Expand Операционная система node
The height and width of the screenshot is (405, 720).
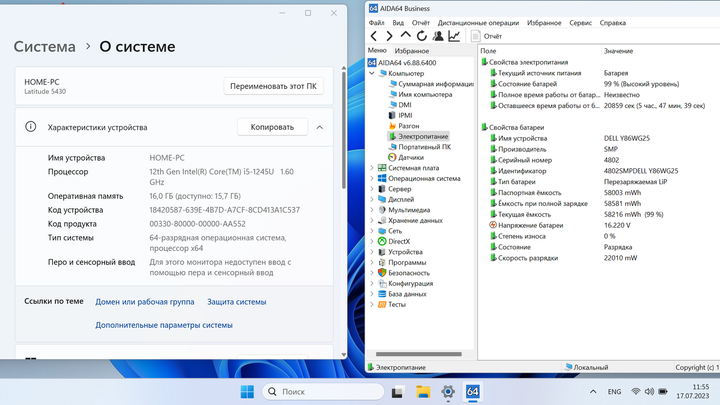pyautogui.click(x=372, y=179)
